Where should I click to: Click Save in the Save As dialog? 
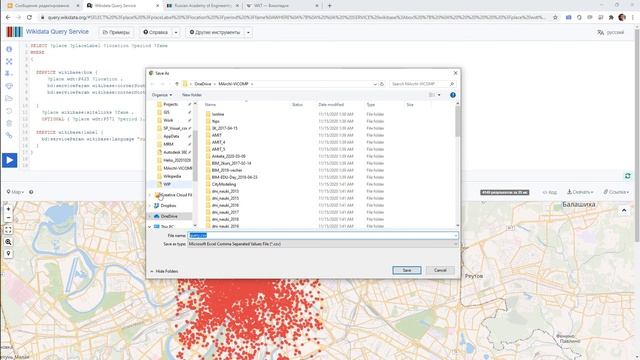click(x=407, y=270)
